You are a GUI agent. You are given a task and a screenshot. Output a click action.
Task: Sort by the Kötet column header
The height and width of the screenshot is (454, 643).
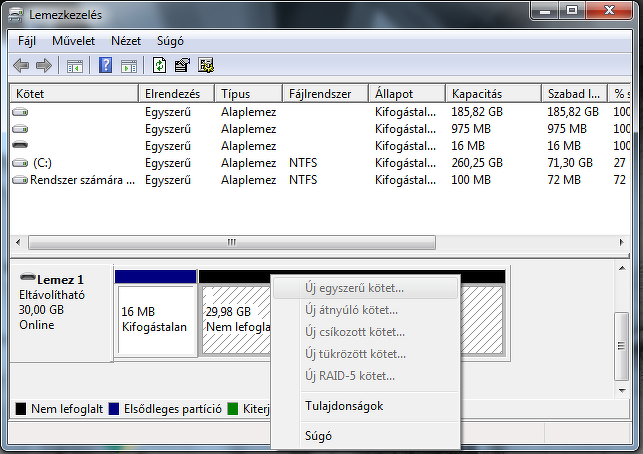click(74, 94)
